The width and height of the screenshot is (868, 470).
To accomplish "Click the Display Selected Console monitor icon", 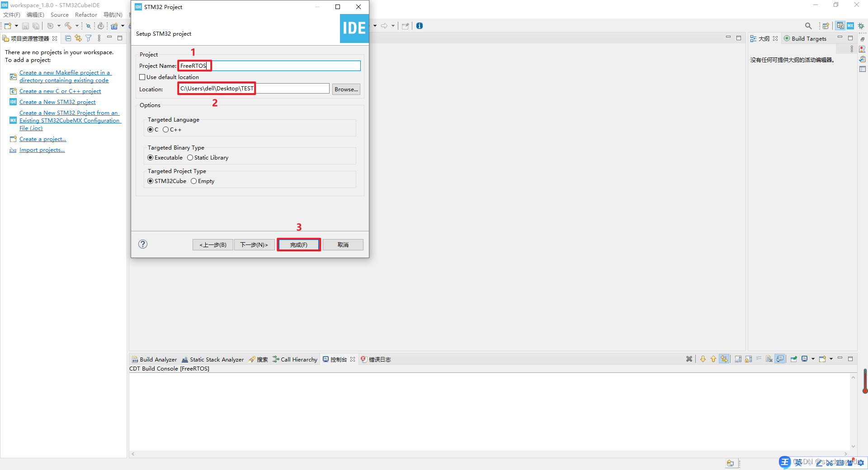I will pyautogui.click(x=805, y=359).
